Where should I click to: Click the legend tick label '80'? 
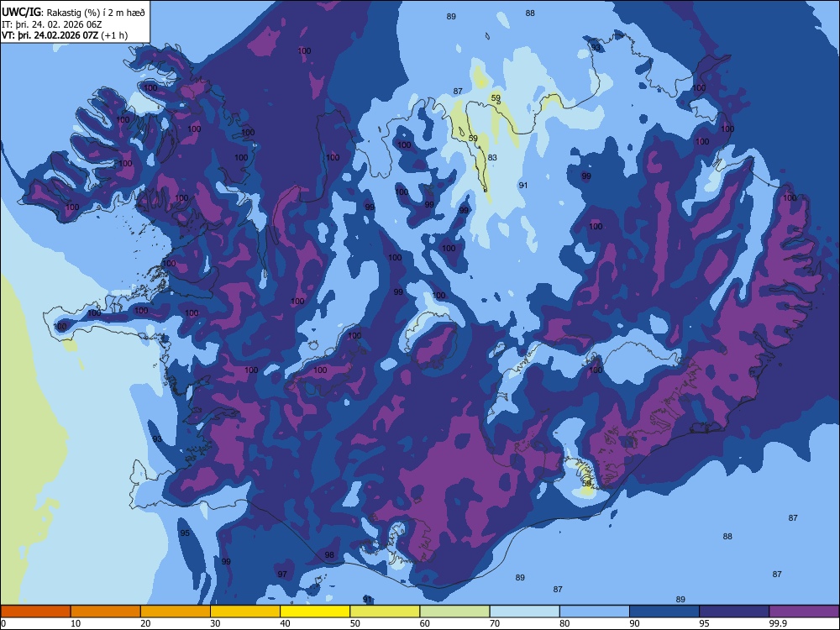click(564, 623)
